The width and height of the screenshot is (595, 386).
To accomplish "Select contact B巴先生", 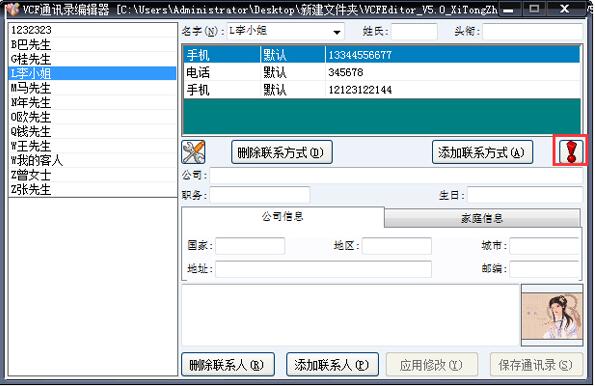I will click(x=93, y=44).
